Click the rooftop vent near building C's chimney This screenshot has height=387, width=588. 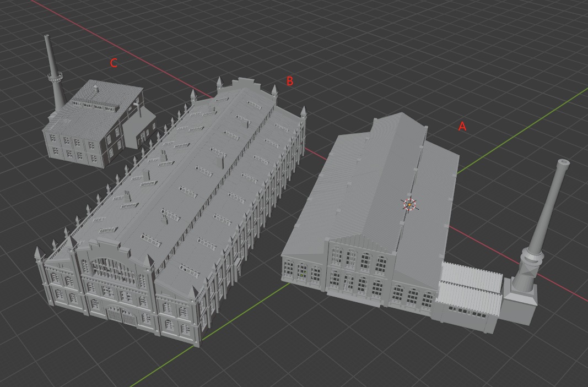96,88
